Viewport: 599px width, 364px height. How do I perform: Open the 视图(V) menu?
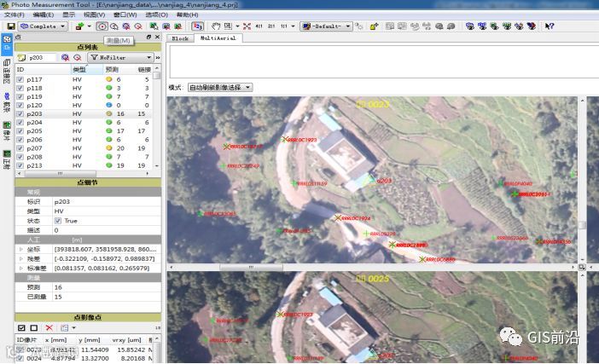pyautogui.click(x=94, y=14)
